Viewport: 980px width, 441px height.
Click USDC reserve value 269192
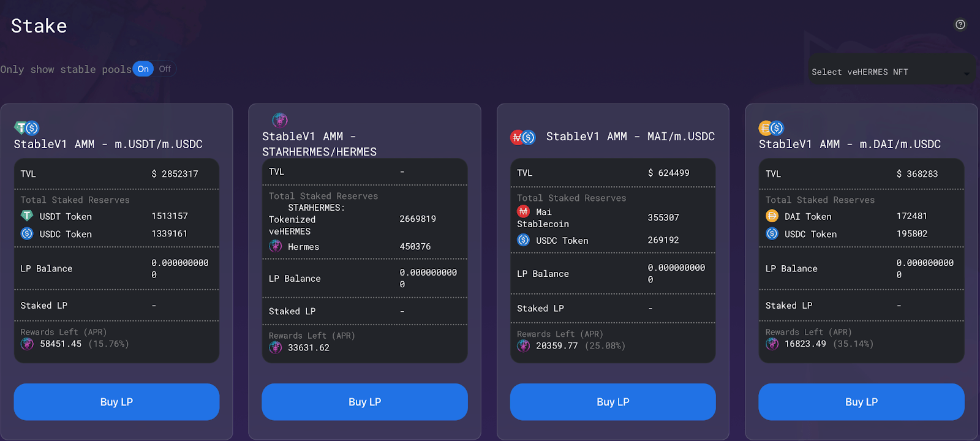pos(663,240)
